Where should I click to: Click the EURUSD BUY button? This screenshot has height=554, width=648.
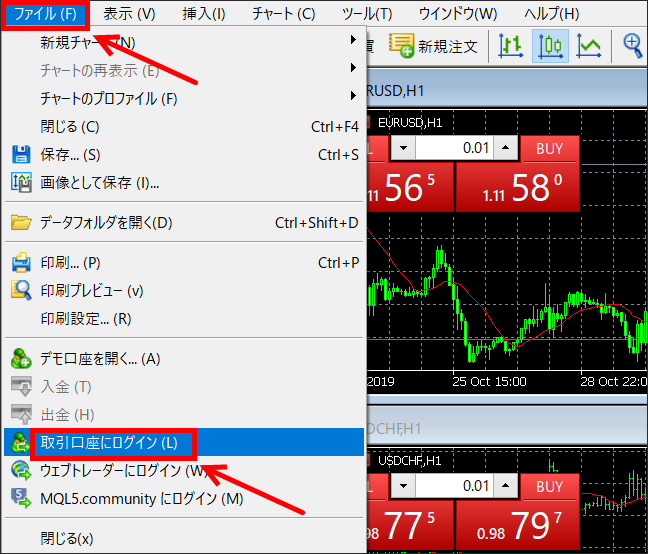pos(550,149)
